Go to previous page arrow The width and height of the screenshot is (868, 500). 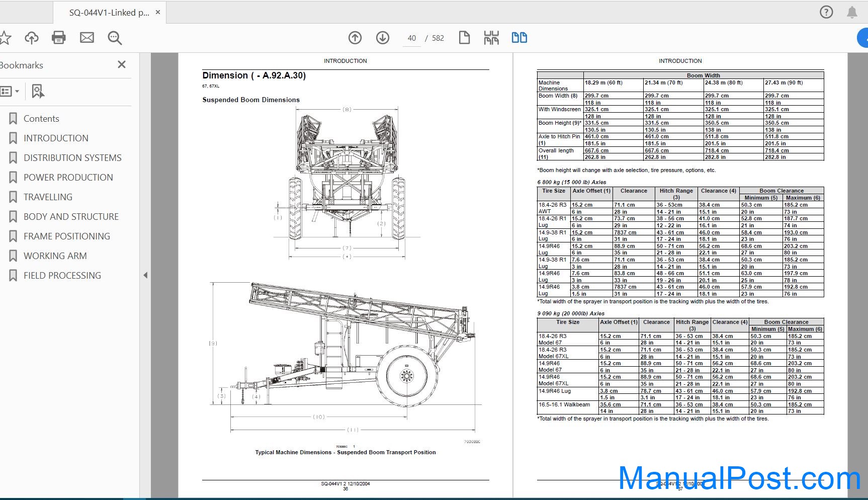355,38
